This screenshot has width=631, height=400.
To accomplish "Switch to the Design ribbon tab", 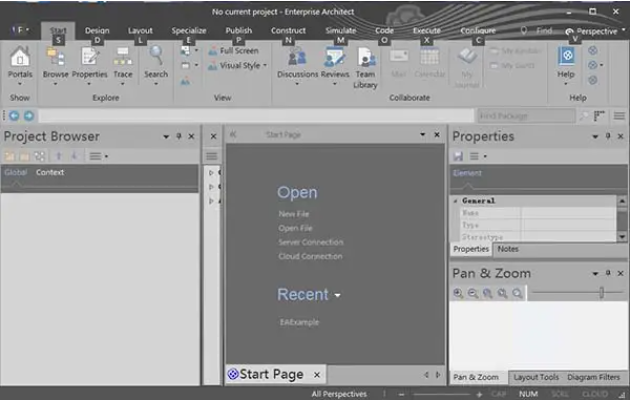I will pos(97,31).
